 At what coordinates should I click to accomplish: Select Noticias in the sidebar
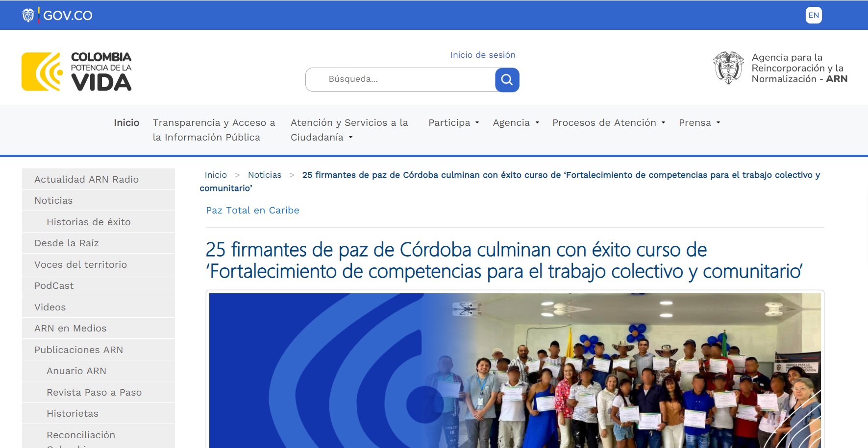pyautogui.click(x=99, y=200)
